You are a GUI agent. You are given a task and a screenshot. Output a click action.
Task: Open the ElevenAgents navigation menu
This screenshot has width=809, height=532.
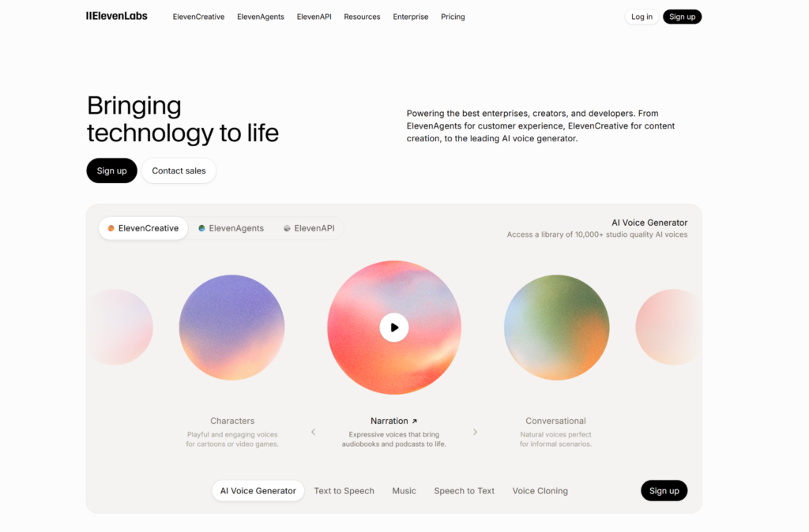point(260,17)
